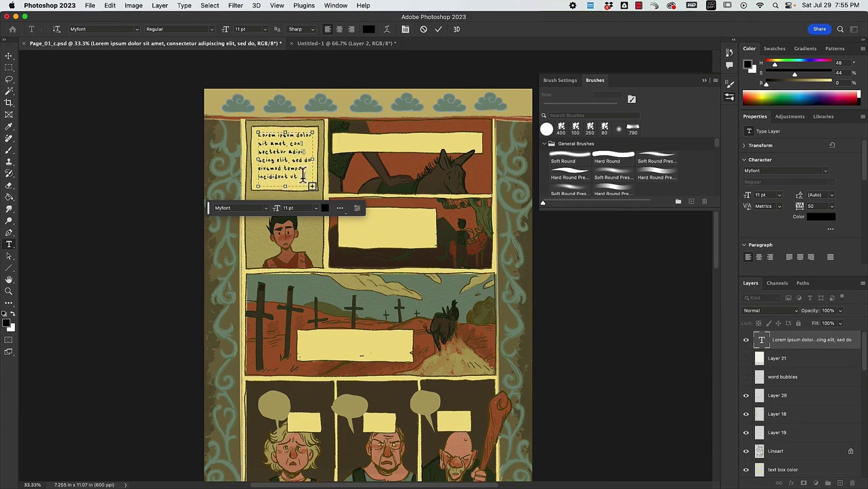Switch to the Swatches tab

point(775,49)
